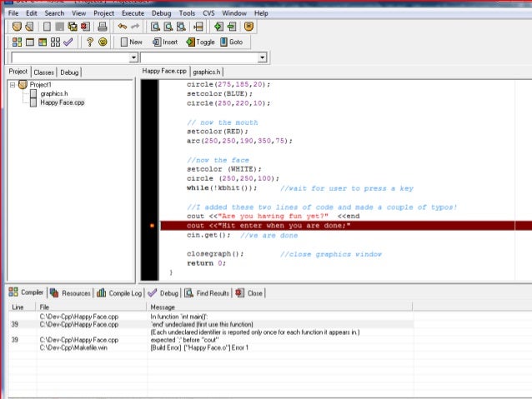The height and width of the screenshot is (399, 532).
Task: Click the Undo arrow icon
Action: point(122,27)
